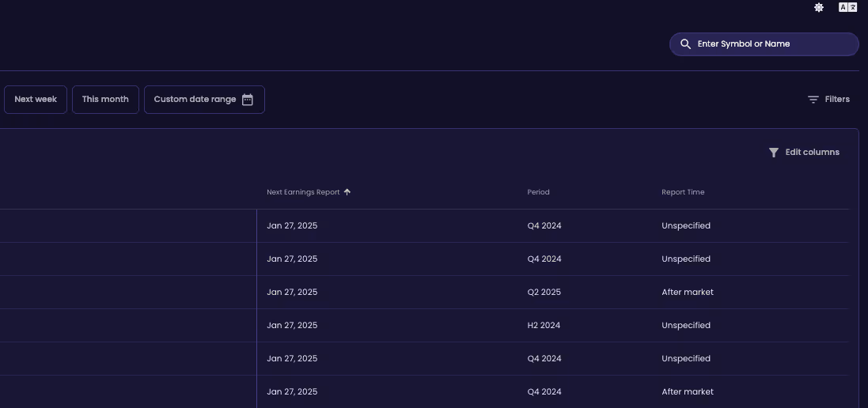The image size is (868, 408).
Task: Select the This month filter
Action: (105, 100)
